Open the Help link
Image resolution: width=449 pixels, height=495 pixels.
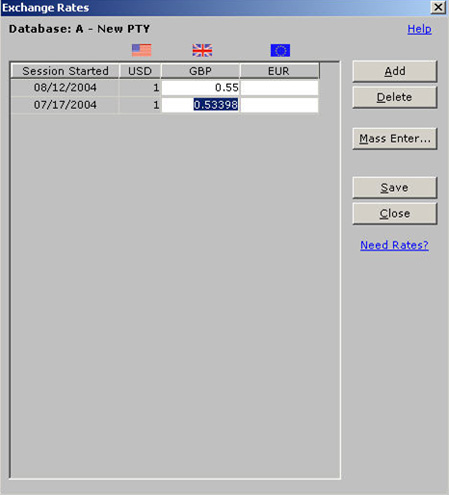[419, 29]
